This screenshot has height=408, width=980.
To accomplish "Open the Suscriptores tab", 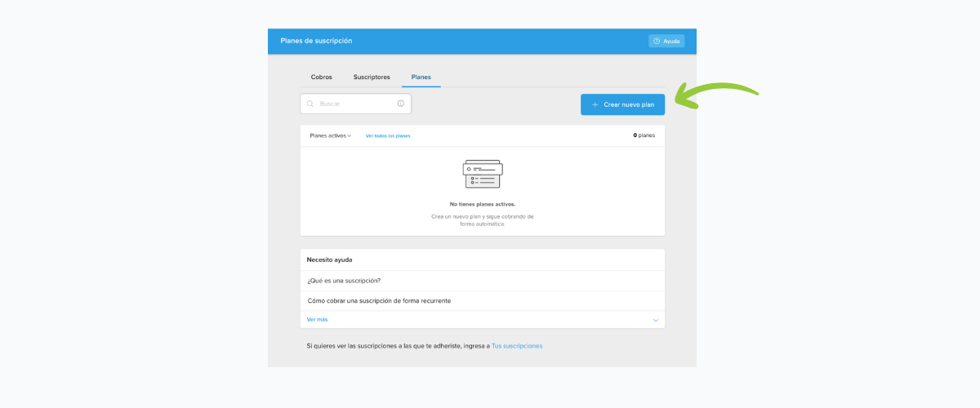I will 372,77.
